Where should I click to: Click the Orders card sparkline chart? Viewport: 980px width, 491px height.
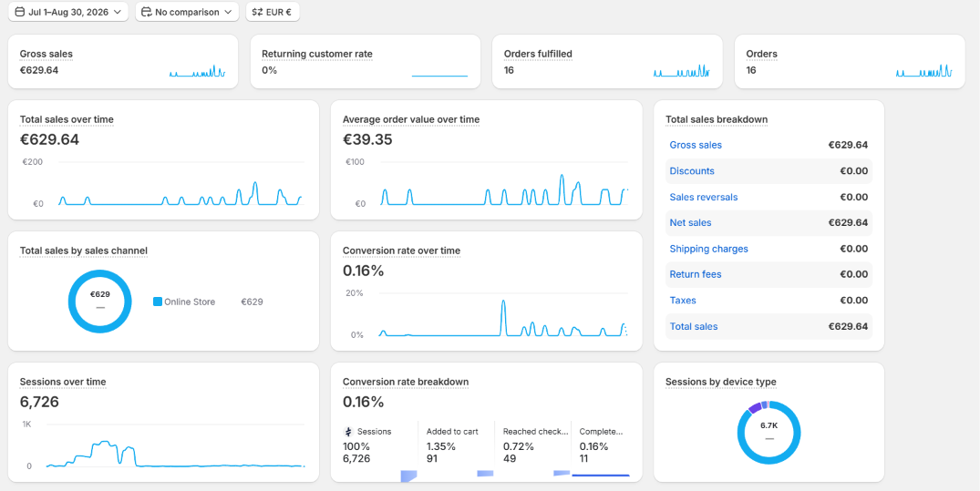pyautogui.click(x=923, y=70)
